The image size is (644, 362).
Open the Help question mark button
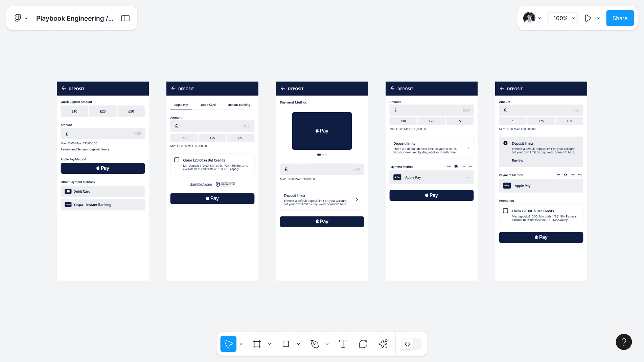click(624, 342)
